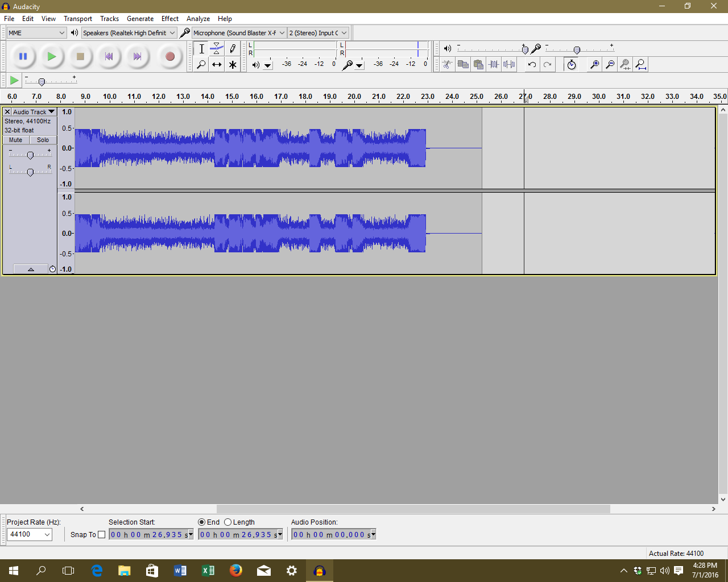This screenshot has height=582, width=728.
Task: Select the Length radio button
Action: (227, 522)
